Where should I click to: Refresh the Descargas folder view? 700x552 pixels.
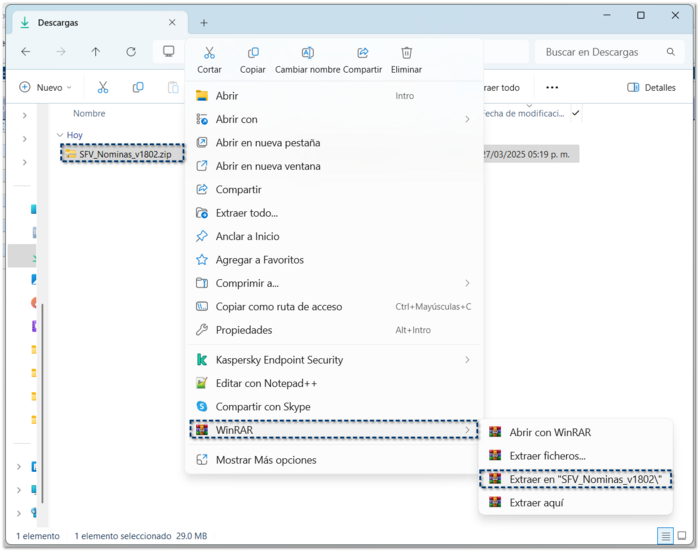click(x=131, y=52)
